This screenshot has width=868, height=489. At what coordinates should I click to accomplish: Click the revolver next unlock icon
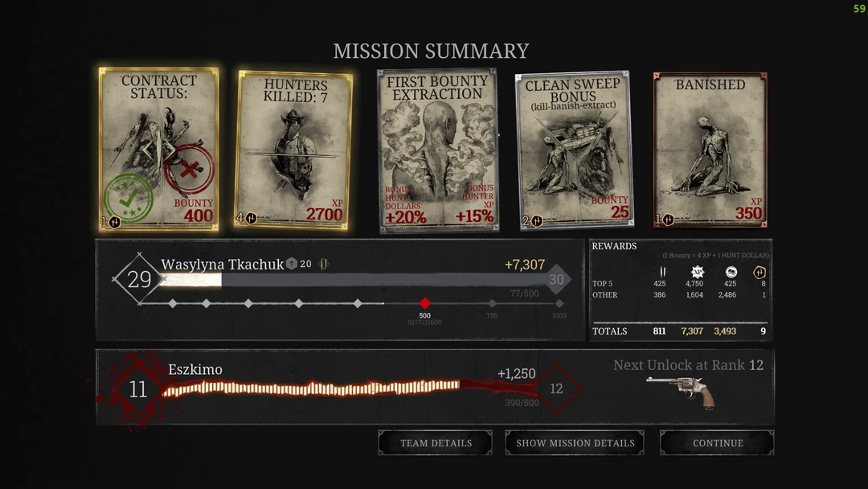click(681, 392)
